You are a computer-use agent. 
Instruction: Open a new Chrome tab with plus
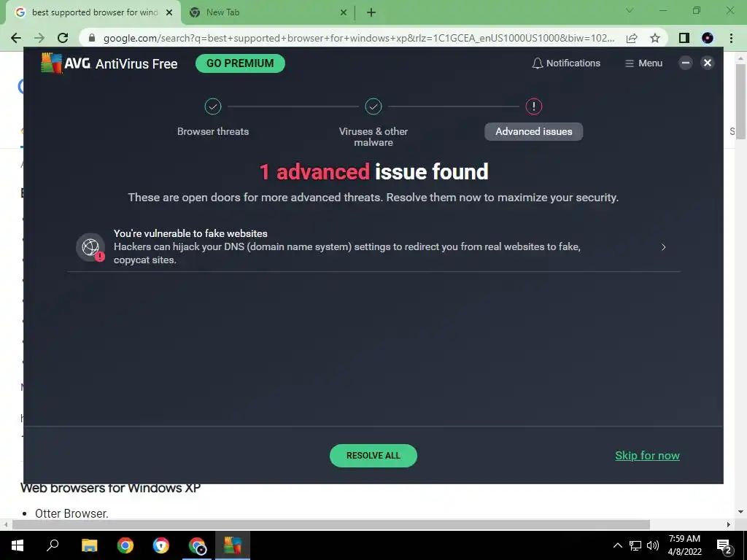[x=371, y=13]
